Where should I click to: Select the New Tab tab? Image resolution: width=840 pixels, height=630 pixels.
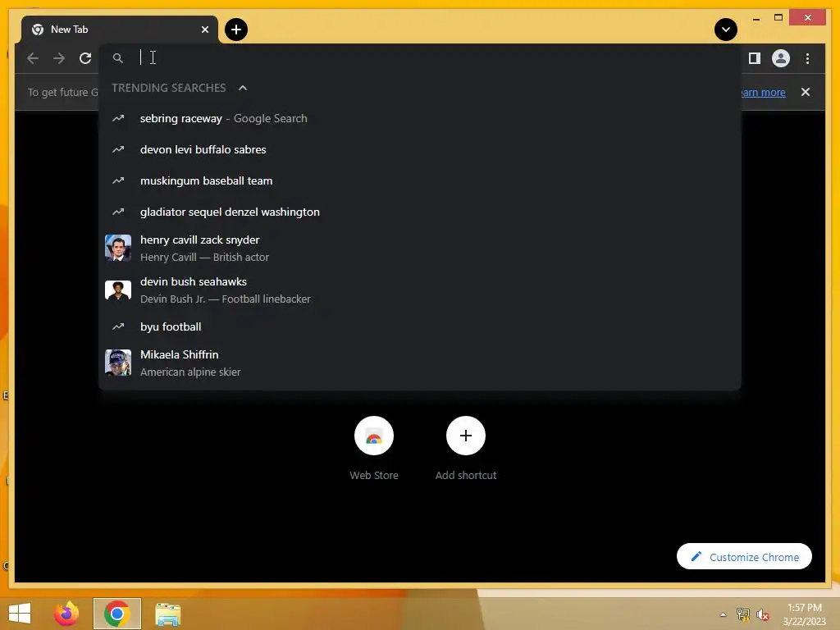click(120, 30)
